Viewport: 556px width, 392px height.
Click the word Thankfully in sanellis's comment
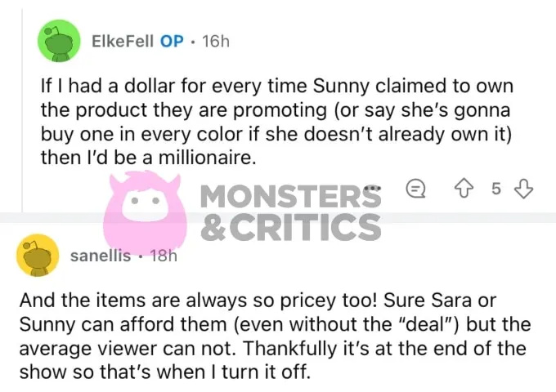point(289,348)
